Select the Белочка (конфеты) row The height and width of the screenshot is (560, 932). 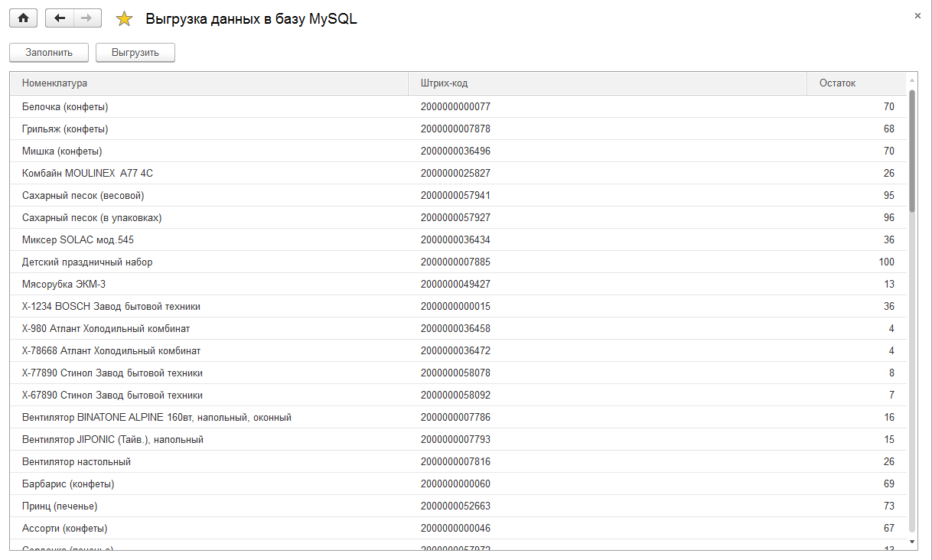coord(65,107)
